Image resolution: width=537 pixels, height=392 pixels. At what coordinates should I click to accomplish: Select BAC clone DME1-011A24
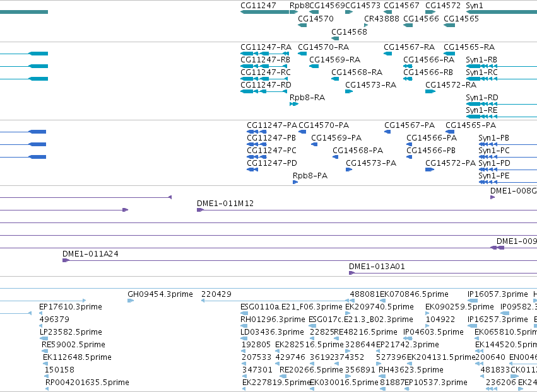click(x=90, y=254)
